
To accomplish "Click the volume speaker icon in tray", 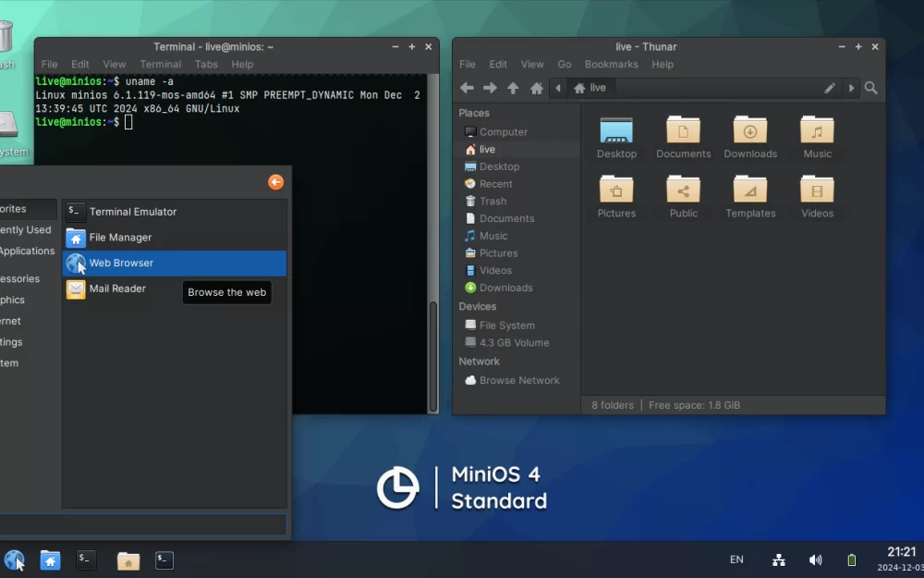I will click(x=815, y=560).
